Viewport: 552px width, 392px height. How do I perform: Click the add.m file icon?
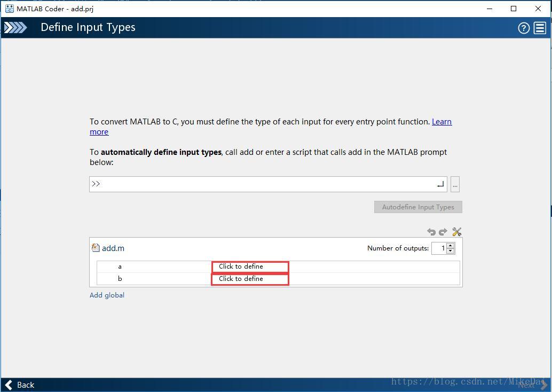point(96,248)
